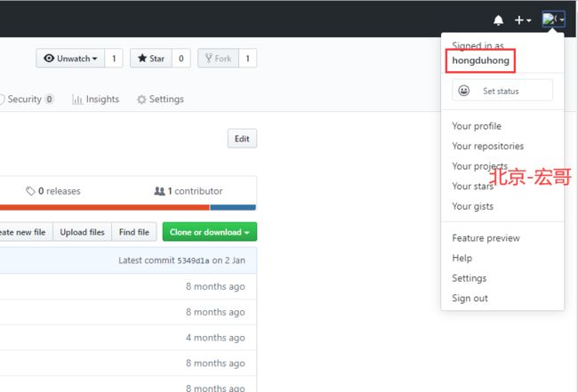Open Settings in the user menu

(470, 278)
